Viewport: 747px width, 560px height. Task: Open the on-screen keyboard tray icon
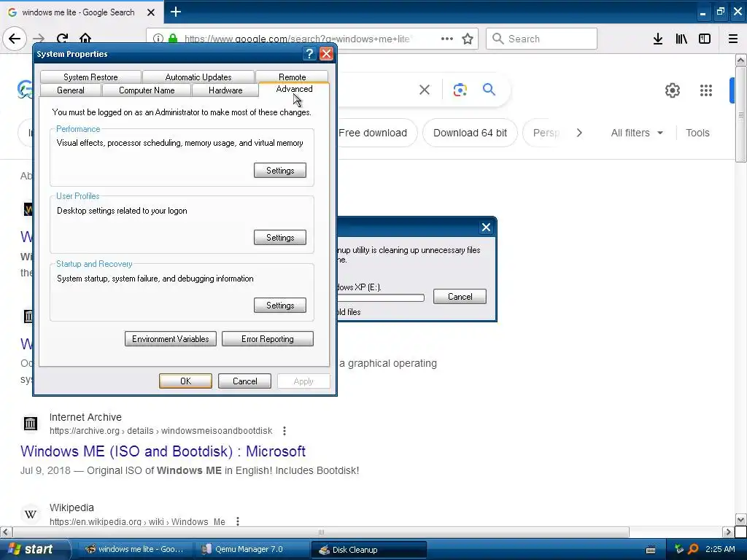pyautogui.click(x=650, y=550)
